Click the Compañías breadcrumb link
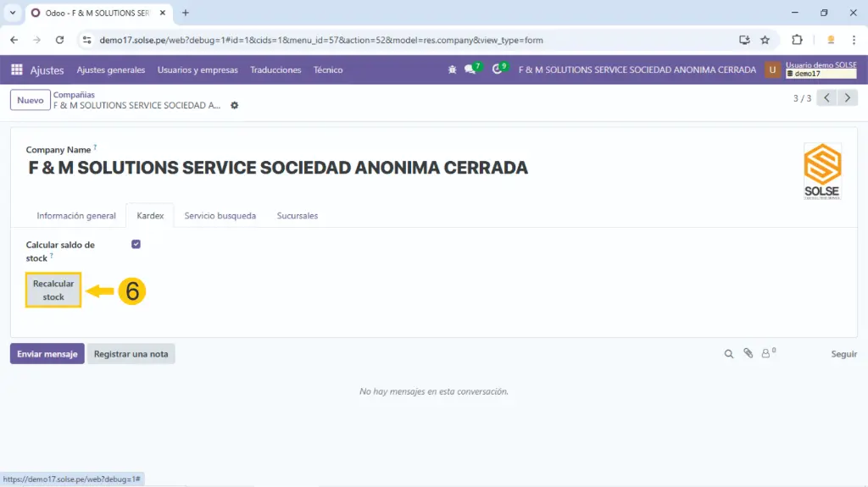Viewport: 868px width, 487px height. coord(74,95)
